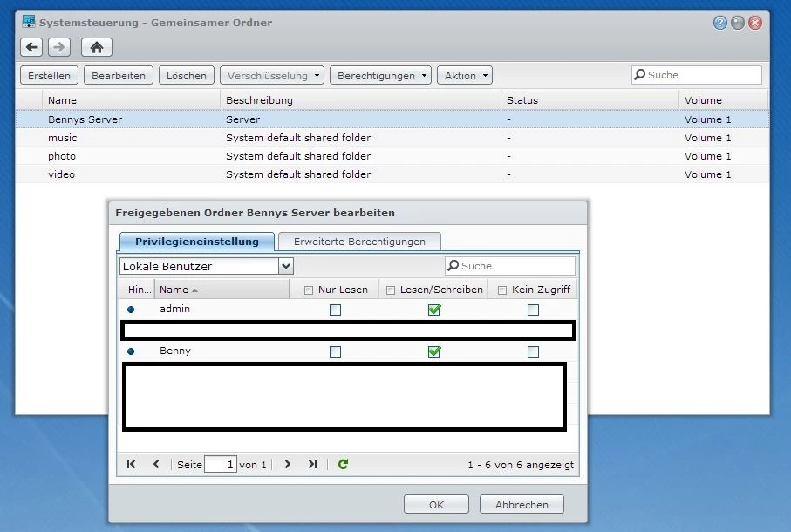Toggle Lesen/Schreiben header checkbox
Image resolution: width=791 pixels, height=532 pixels.
[x=391, y=290]
